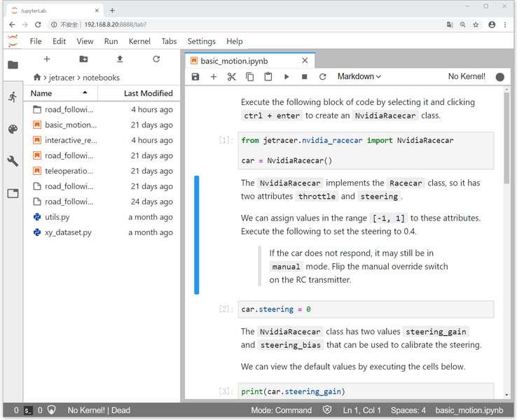Open the wrench tools sidebar panel

click(x=13, y=161)
